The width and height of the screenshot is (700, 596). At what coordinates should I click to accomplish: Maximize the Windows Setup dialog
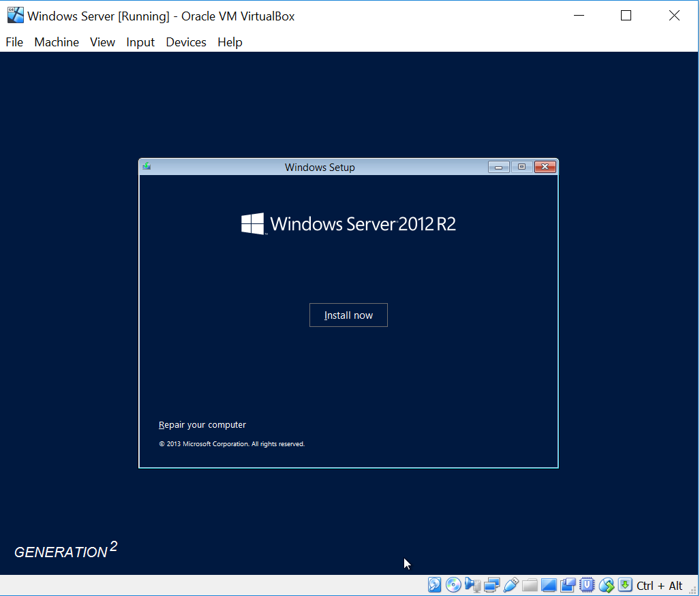pyautogui.click(x=521, y=167)
